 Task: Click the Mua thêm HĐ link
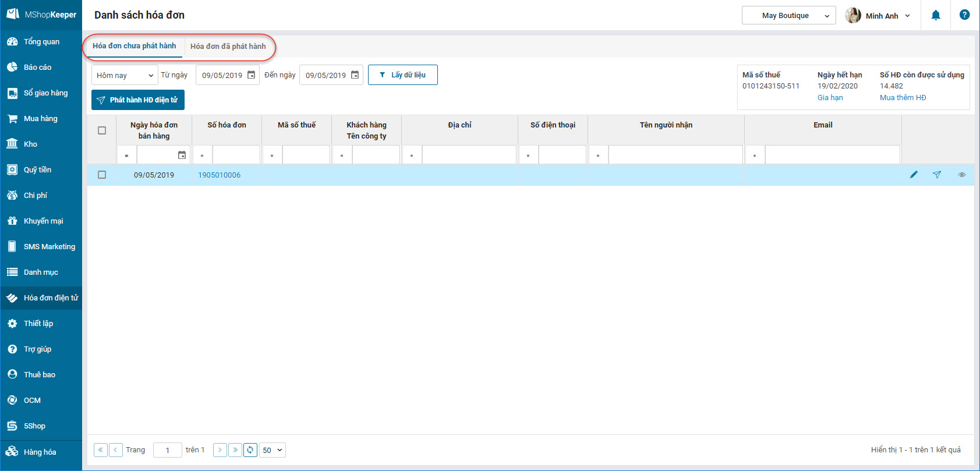[x=903, y=98]
